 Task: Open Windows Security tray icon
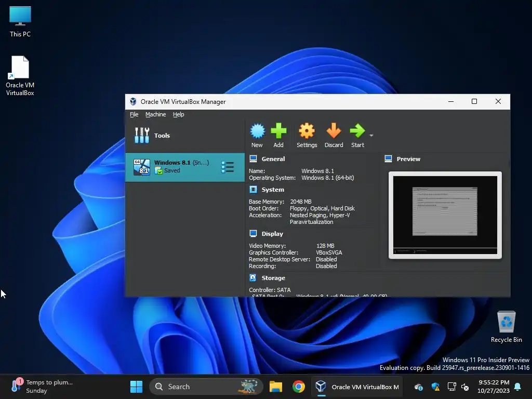435,387
